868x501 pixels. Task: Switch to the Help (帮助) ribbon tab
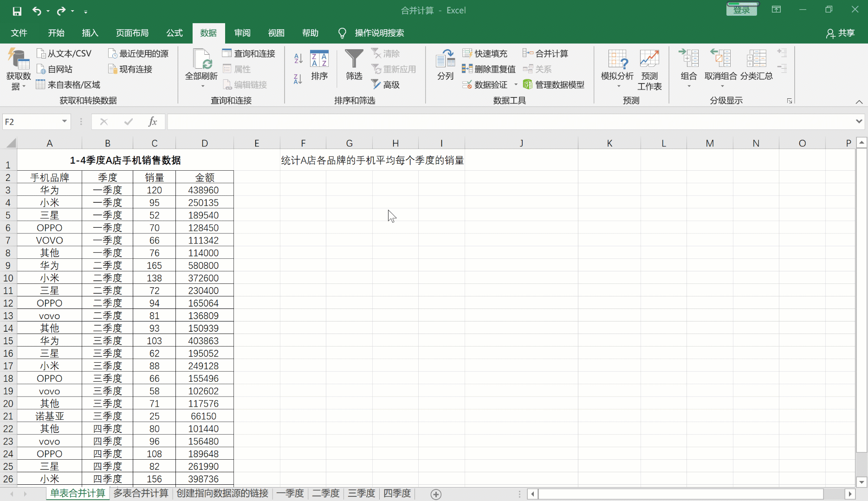[x=310, y=33]
